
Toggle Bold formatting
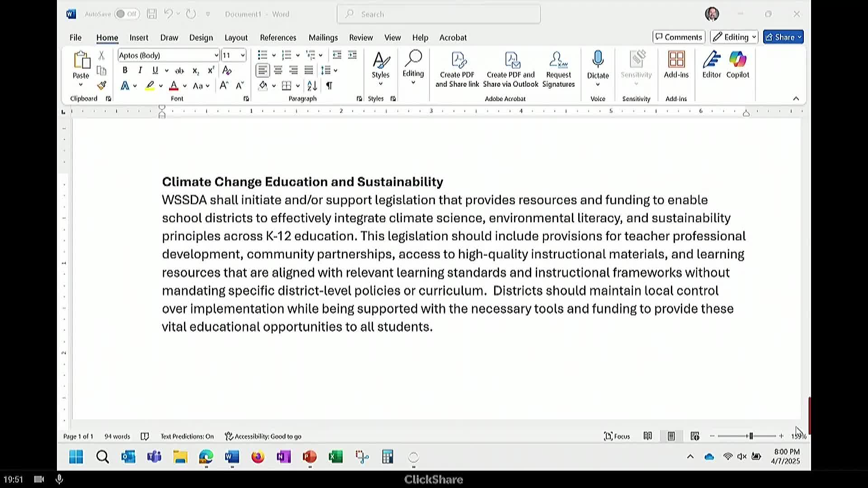(125, 70)
